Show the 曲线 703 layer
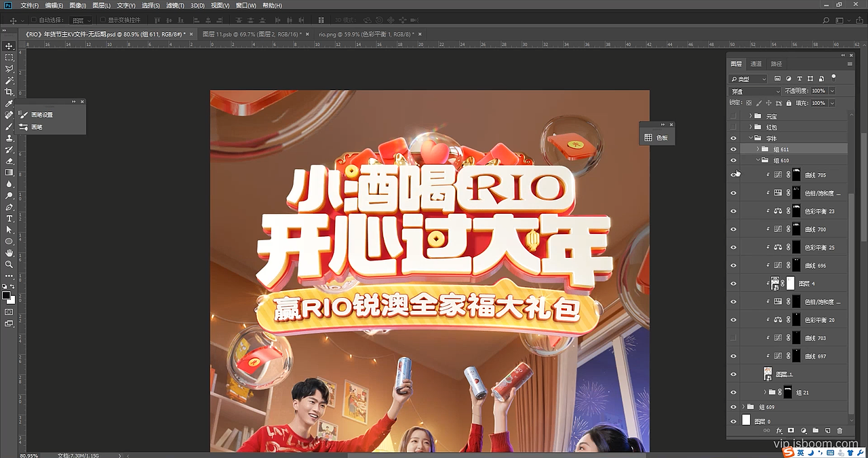This screenshot has width=868, height=458. [x=733, y=338]
